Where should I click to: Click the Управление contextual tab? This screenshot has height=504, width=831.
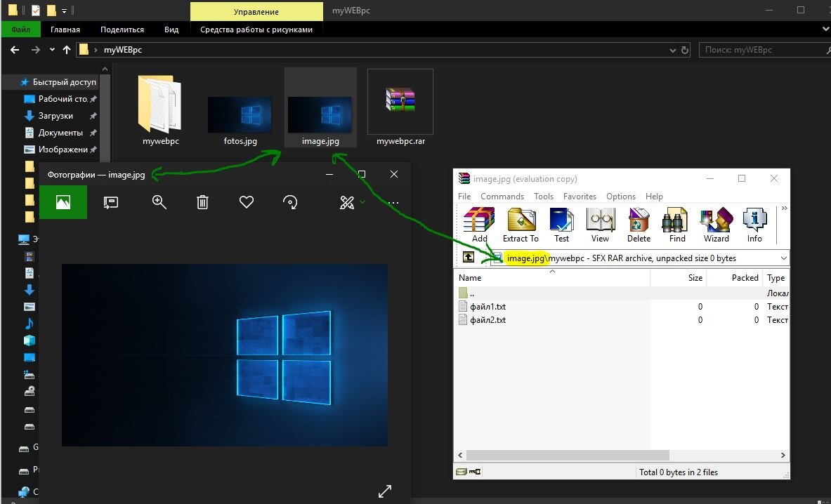(x=256, y=11)
